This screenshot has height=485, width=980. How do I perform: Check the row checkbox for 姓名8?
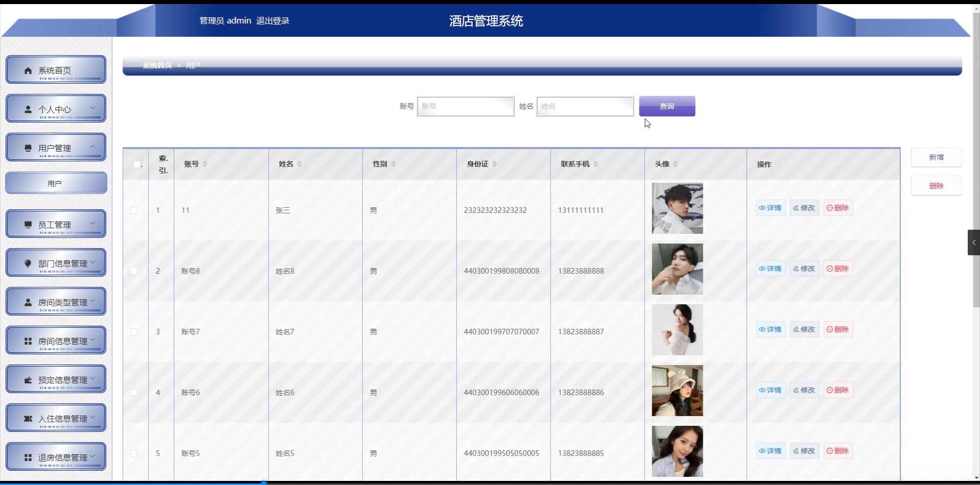point(134,271)
